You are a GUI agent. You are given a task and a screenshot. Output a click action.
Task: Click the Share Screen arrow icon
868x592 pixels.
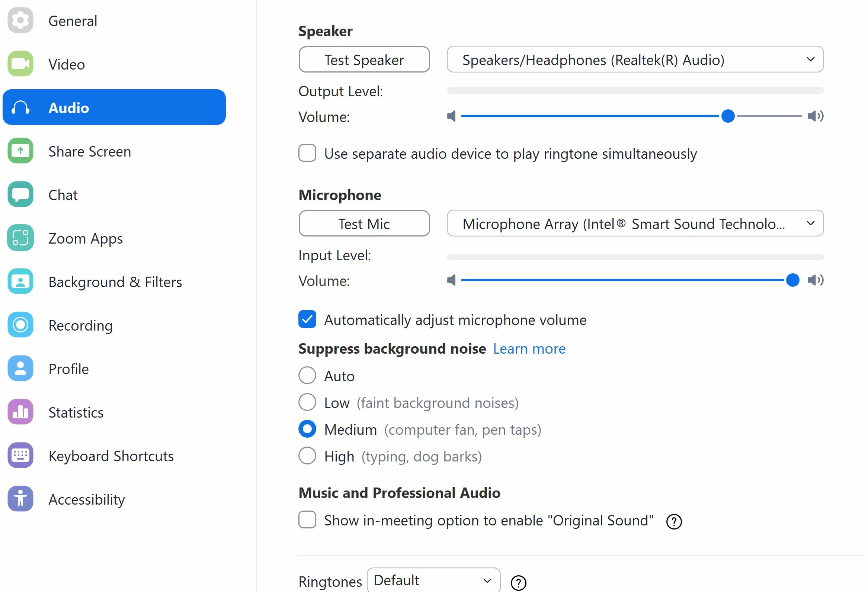20,151
